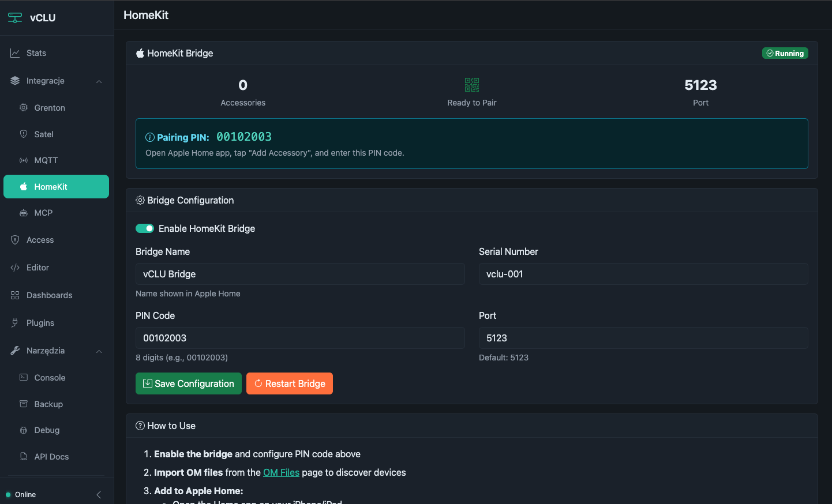Navigate to Console

click(57, 378)
